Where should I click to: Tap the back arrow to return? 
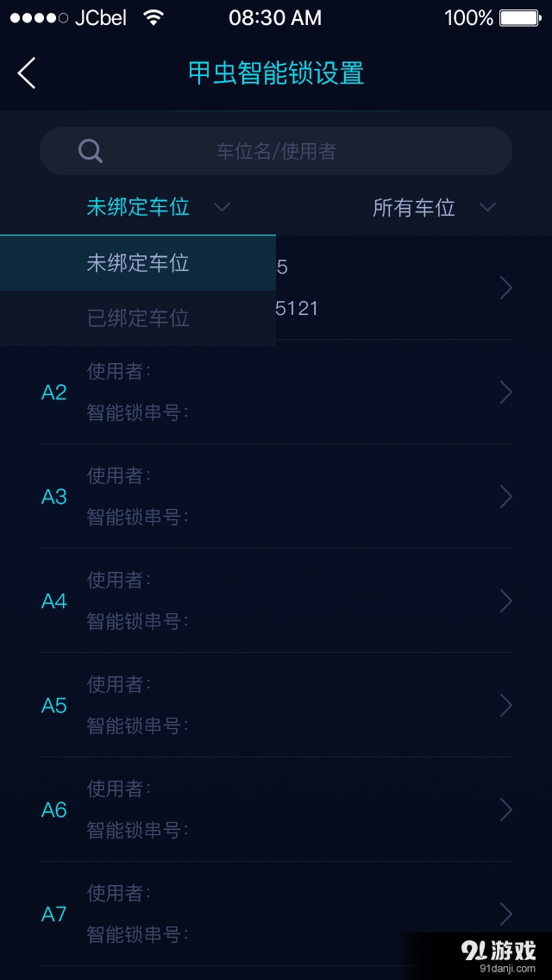(26, 73)
